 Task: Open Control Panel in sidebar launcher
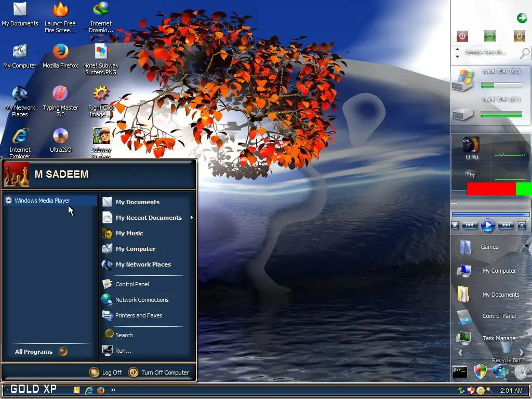(486, 316)
